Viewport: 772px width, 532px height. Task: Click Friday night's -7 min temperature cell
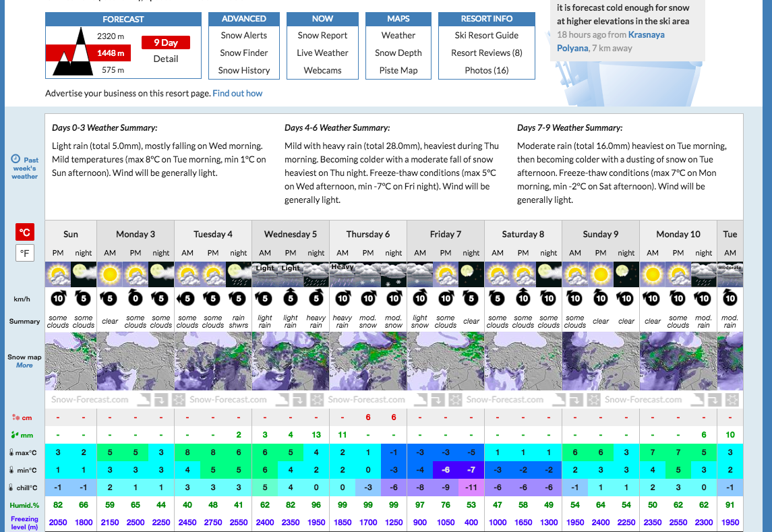471,470
